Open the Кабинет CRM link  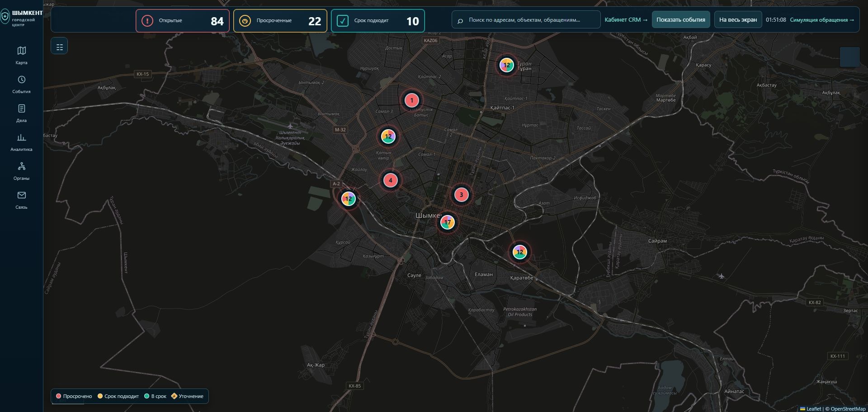[x=626, y=20]
